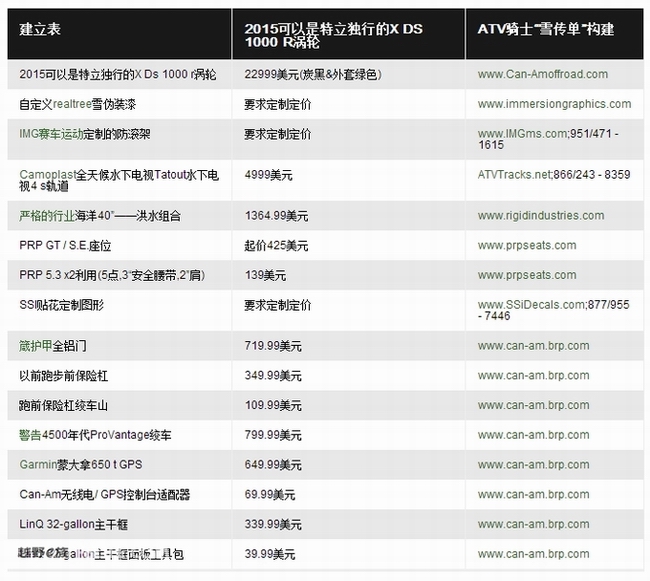Select the 建立表 column header
This screenshot has width=650, height=581.
pyautogui.click(x=119, y=34)
